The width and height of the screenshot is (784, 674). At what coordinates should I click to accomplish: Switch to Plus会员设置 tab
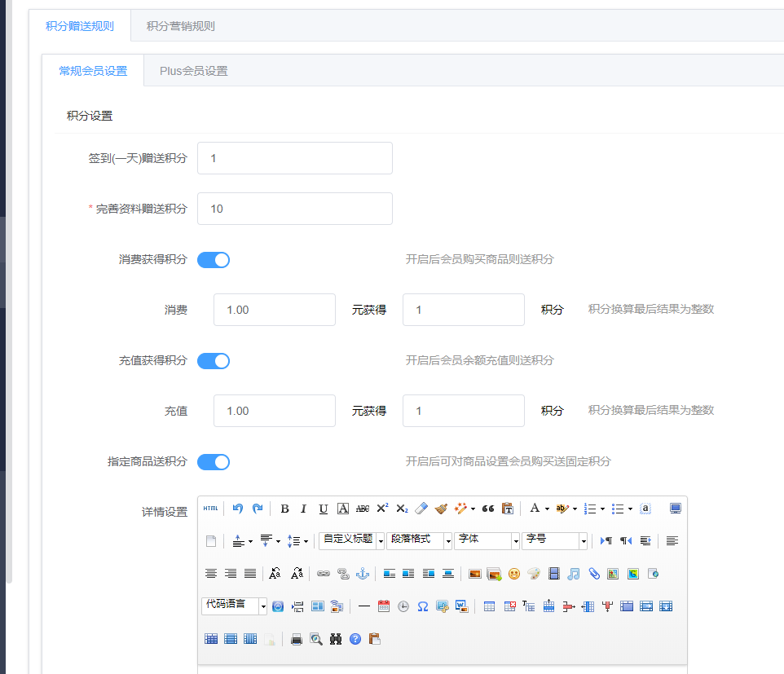click(193, 71)
